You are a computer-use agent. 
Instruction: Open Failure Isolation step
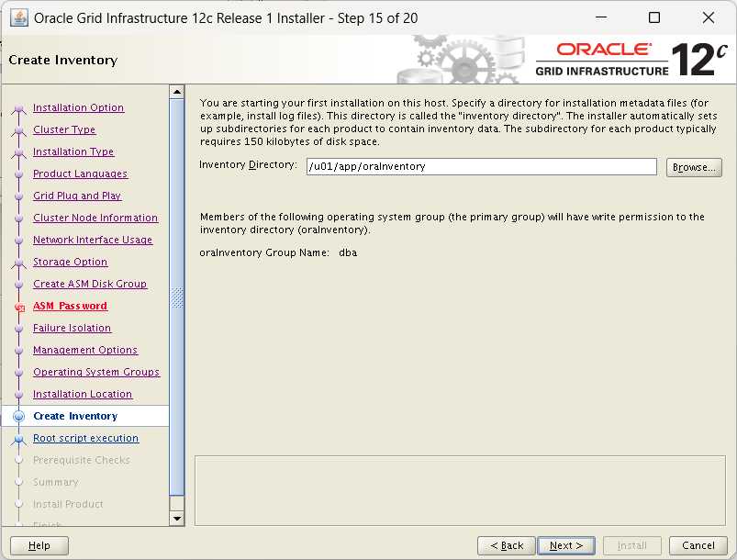pyautogui.click(x=72, y=328)
